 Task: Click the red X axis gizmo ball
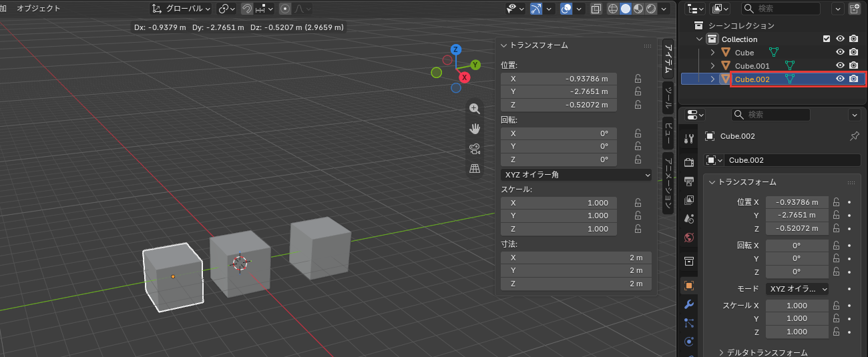click(465, 77)
